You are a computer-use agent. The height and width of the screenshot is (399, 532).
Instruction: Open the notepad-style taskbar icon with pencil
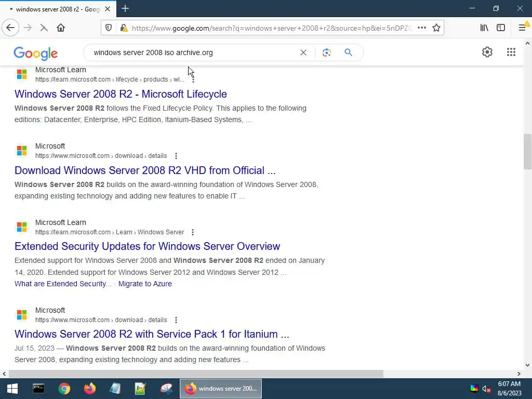[140, 389]
